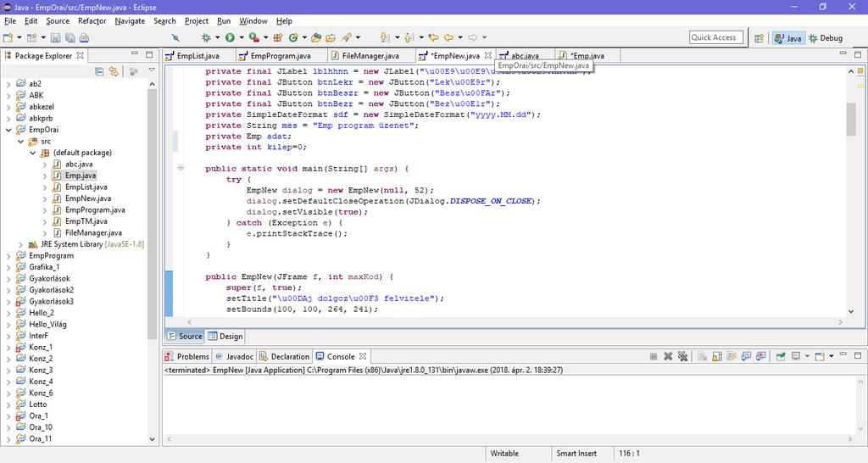Select the Java perspective button
Screen dimensions: 868x463
788,38
